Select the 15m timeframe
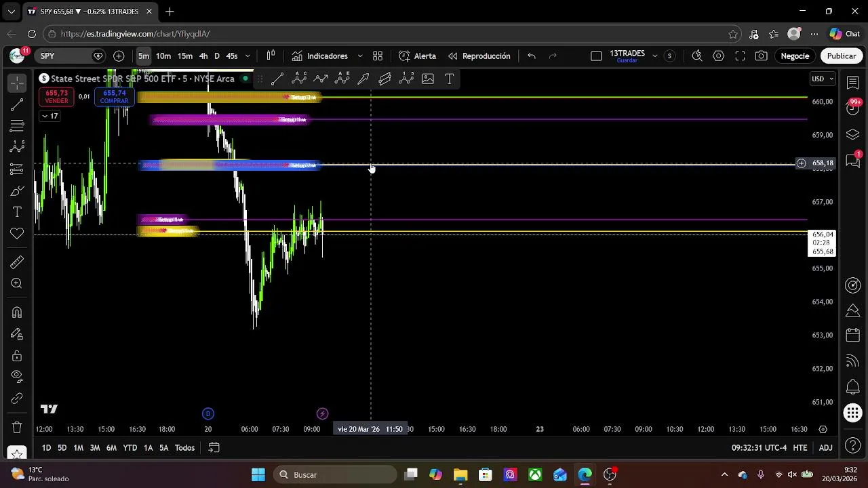Screen dimensions: 868x488 click(185, 56)
